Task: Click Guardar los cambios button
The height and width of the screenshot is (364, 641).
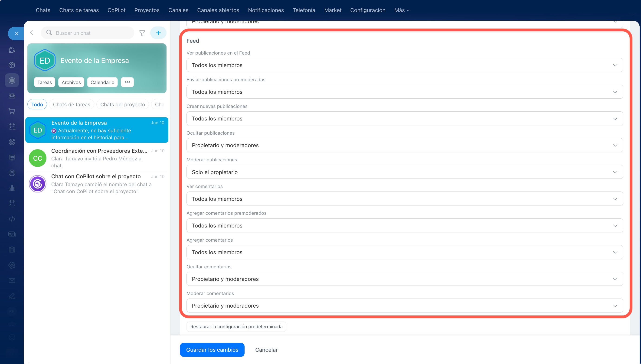Action: coord(212,350)
